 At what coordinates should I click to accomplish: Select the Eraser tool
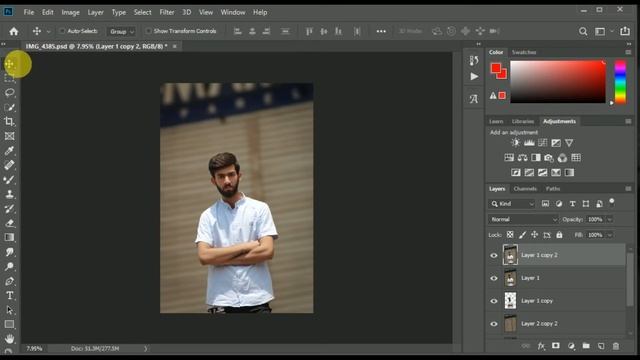point(9,223)
